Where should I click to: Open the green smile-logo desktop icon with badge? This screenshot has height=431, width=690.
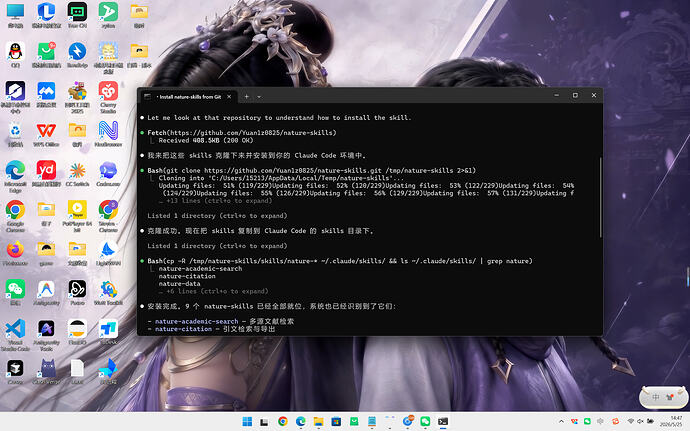tap(46, 52)
